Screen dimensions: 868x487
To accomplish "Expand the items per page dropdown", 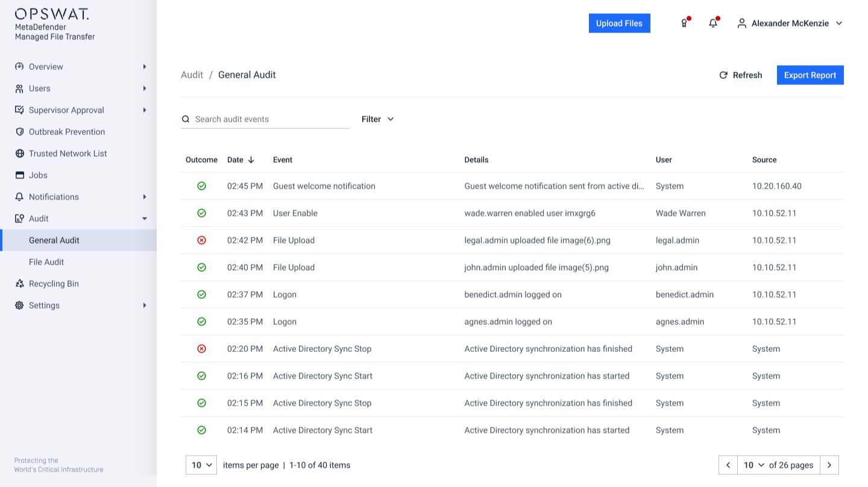I will pyautogui.click(x=201, y=465).
